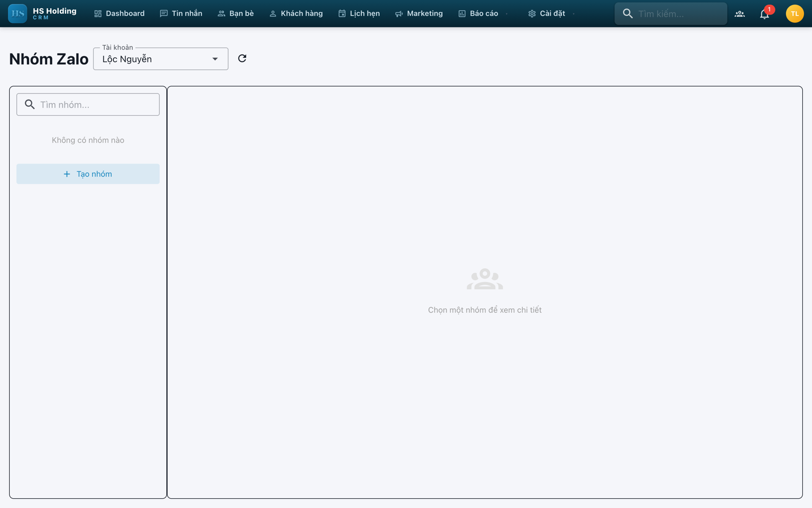Open the Marketing section
The height and width of the screenshot is (508, 812).
(419, 14)
